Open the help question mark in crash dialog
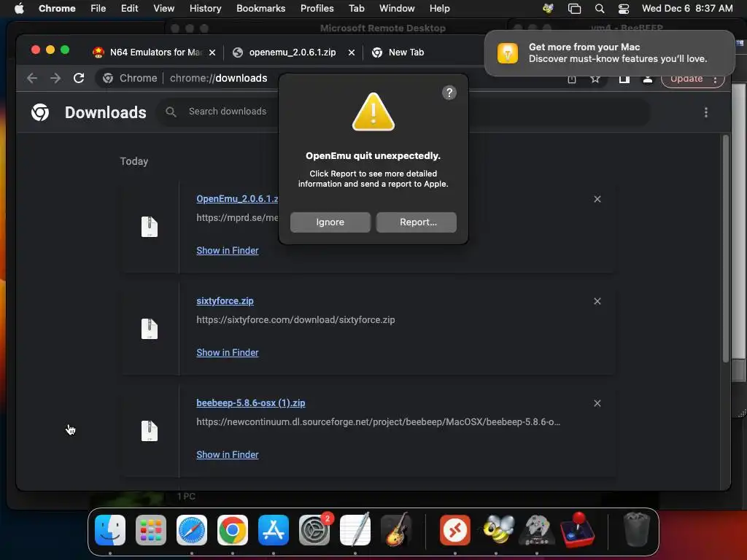Screen dimensions: 747x560 (449, 93)
